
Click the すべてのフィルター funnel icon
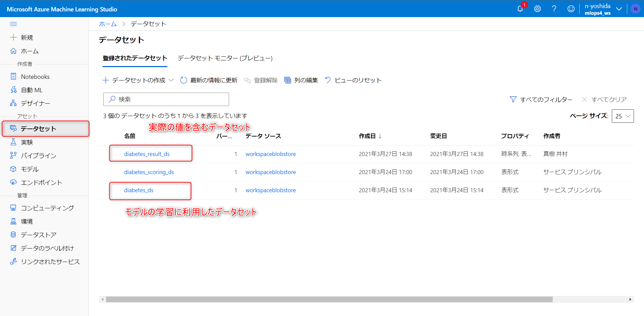click(513, 99)
